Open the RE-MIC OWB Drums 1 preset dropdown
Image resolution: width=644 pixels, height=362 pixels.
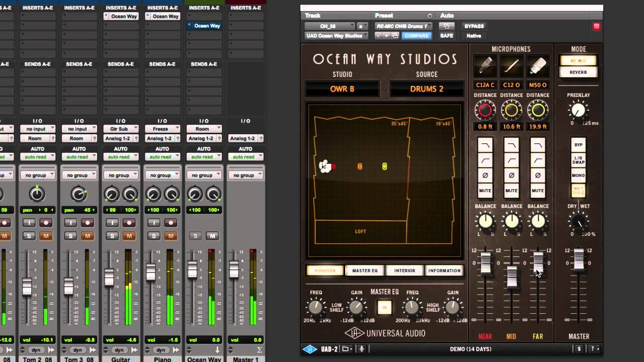(x=403, y=26)
